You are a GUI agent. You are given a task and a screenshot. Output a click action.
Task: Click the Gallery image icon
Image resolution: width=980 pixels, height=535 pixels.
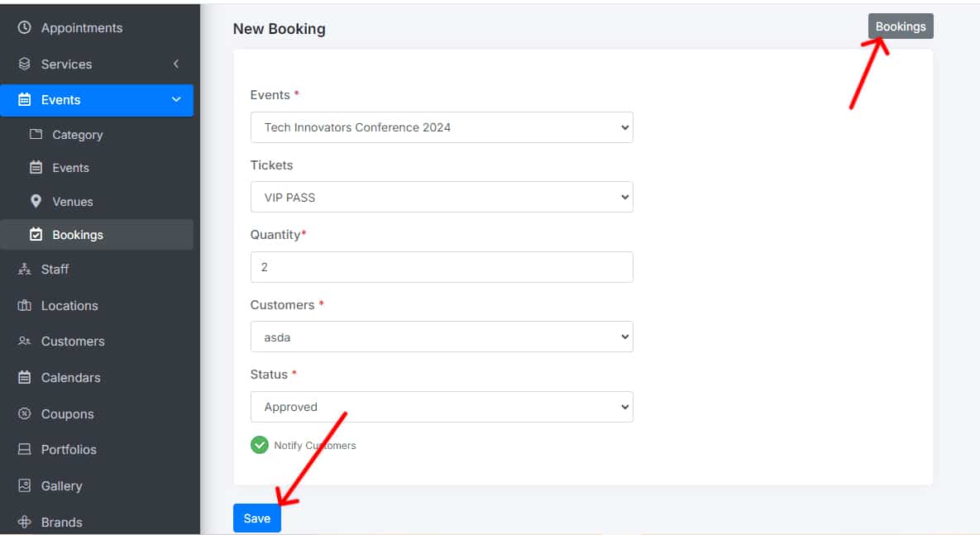[24, 485]
